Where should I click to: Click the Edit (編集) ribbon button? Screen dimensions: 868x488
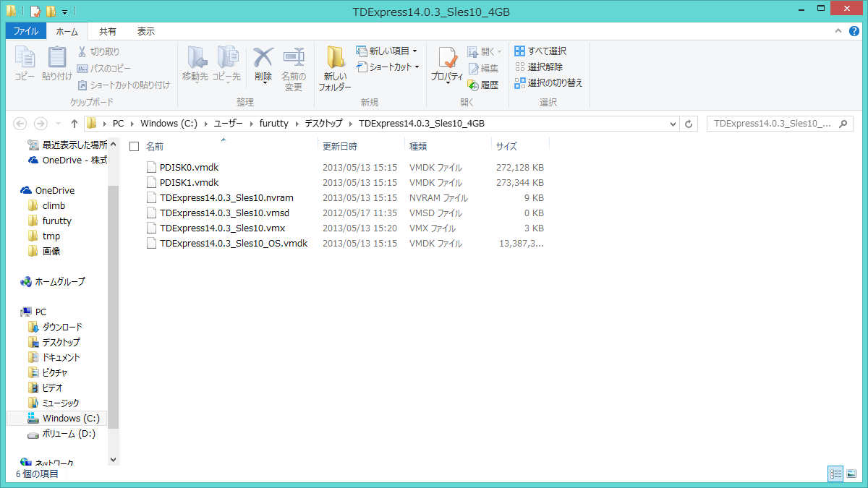tap(483, 68)
